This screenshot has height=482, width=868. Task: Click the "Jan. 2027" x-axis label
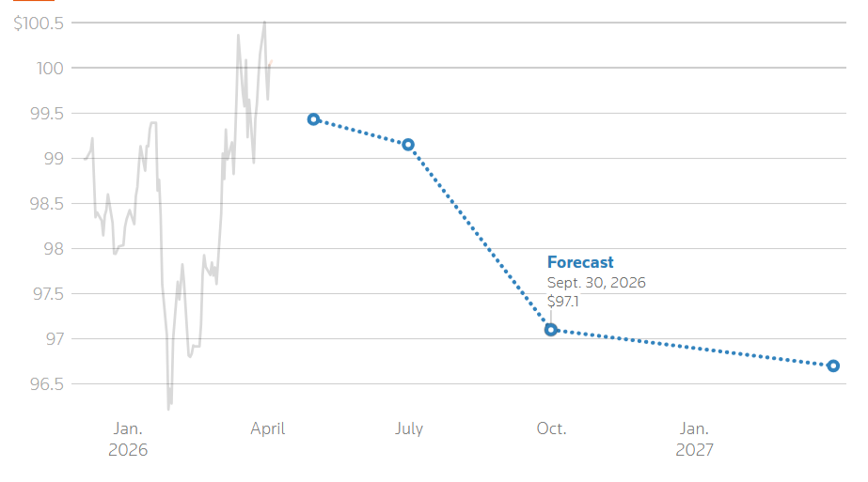[x=694, y=439]
